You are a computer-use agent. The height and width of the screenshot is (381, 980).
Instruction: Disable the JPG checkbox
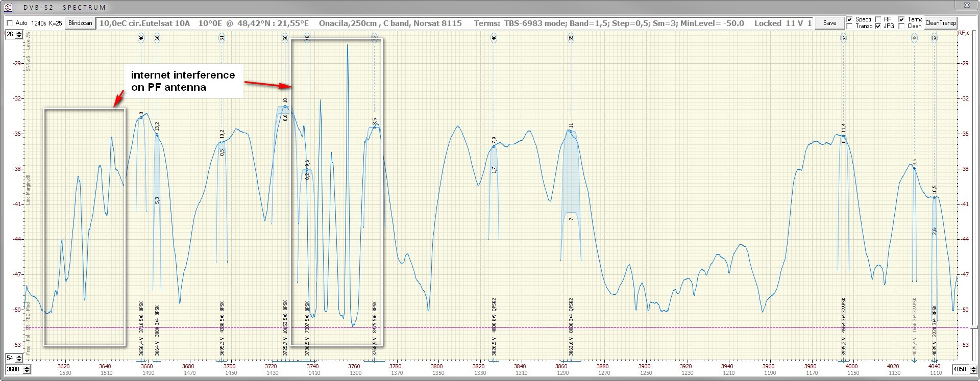(878, 26)
